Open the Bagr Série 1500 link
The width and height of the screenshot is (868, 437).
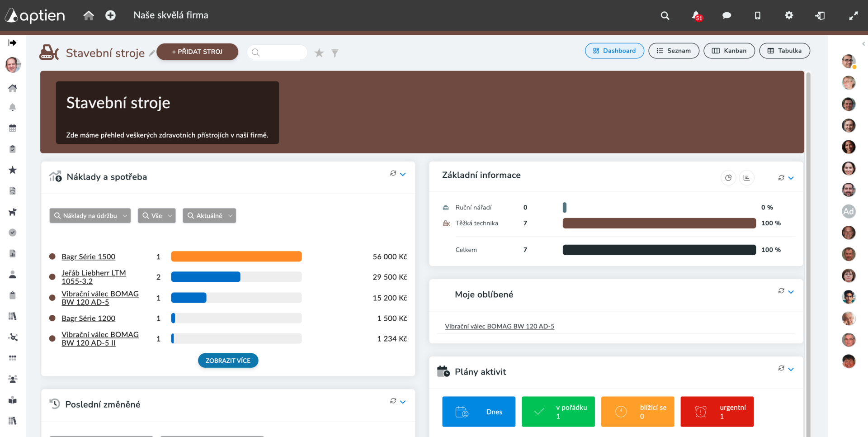tap(89, 256)
